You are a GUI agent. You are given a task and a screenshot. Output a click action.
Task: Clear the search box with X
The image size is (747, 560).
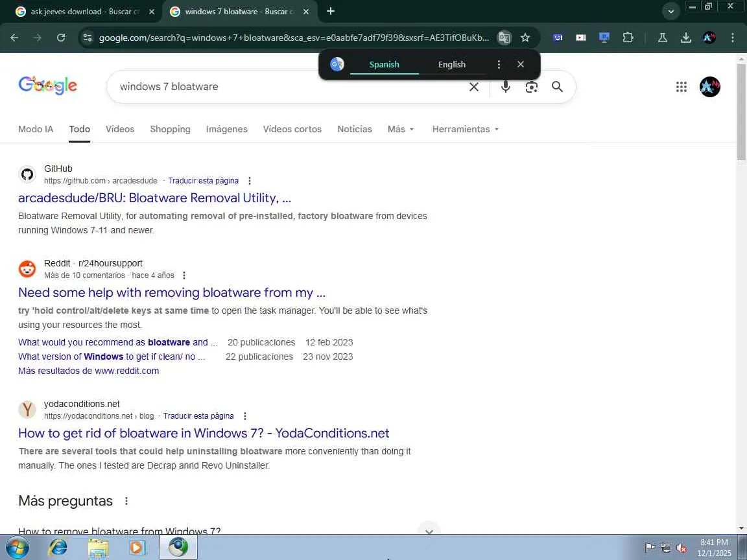[x=473, y=87]
